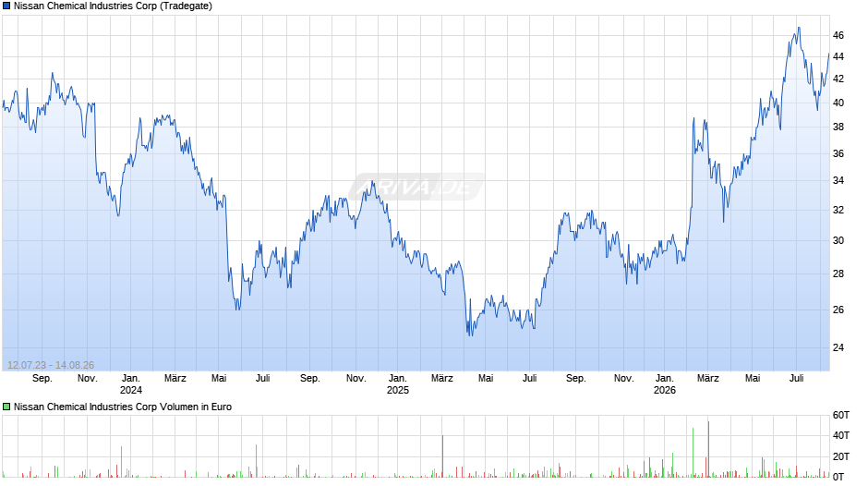Viewport: 868px width, 486px height.
Task: Click the 42 price axis label
Action: pyautogui.click(x=838, y=79)
